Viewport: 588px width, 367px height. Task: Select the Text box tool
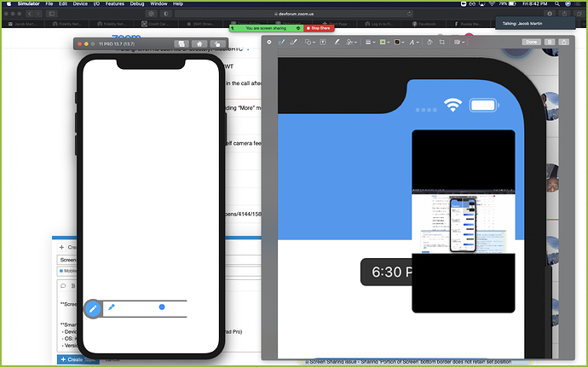tap(323, 42)
